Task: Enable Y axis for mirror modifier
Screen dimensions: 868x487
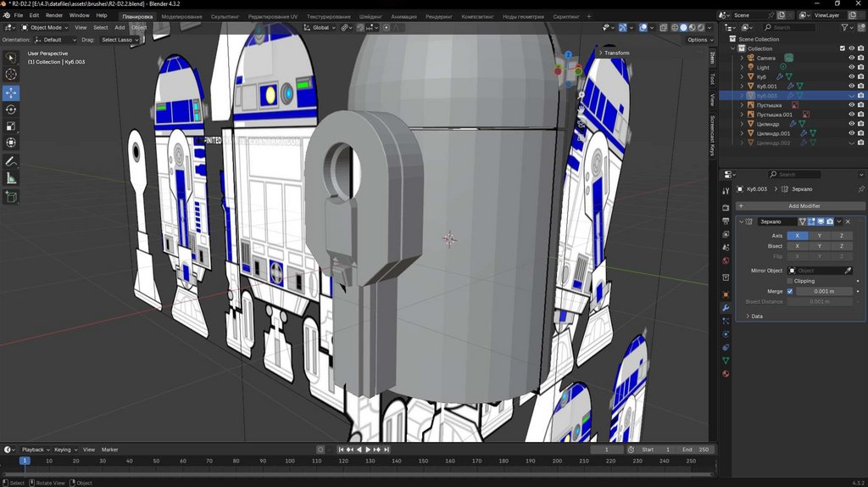Action: pyautogui.click(x=819, y=236)
